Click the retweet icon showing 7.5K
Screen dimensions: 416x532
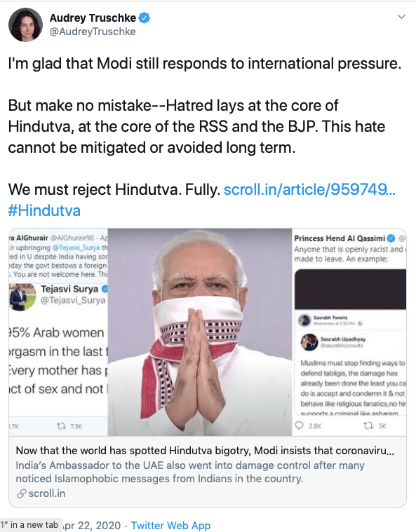pyautogui.click(x=62, y=425)
